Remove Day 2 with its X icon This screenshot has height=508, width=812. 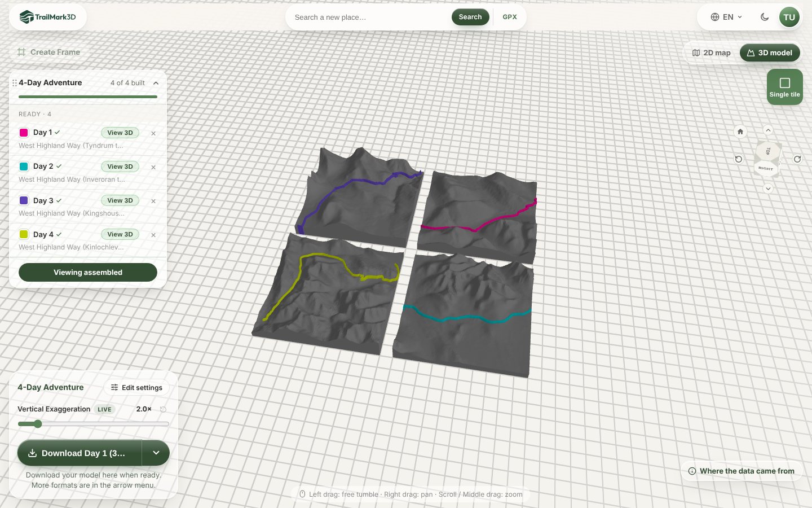point(153,168)
